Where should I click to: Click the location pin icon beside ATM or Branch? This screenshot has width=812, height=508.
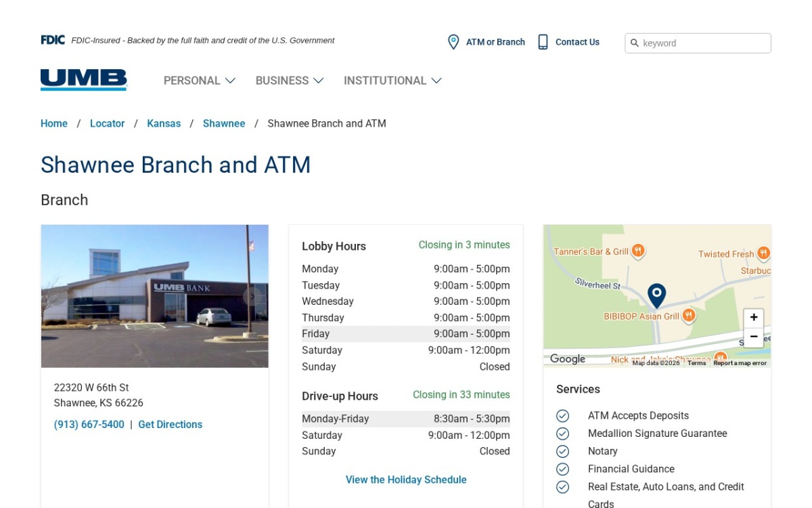coord(453,42)
